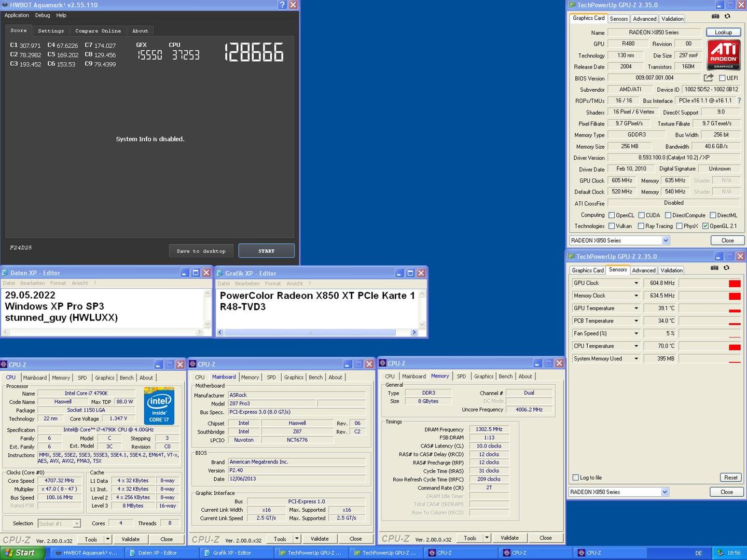Minimize the Grafik XP Editor window
The image size is (747, 560).
click(x=399, y=273)
